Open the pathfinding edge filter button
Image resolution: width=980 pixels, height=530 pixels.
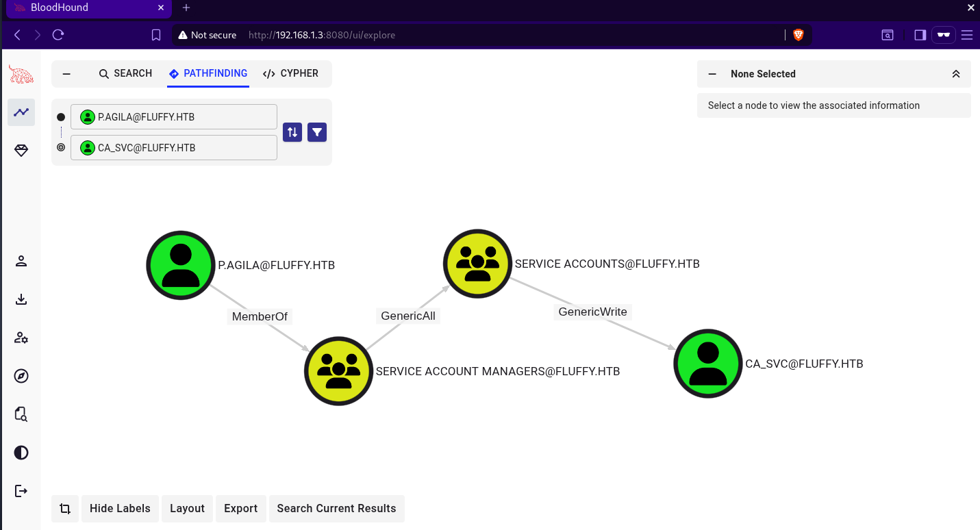317,132
